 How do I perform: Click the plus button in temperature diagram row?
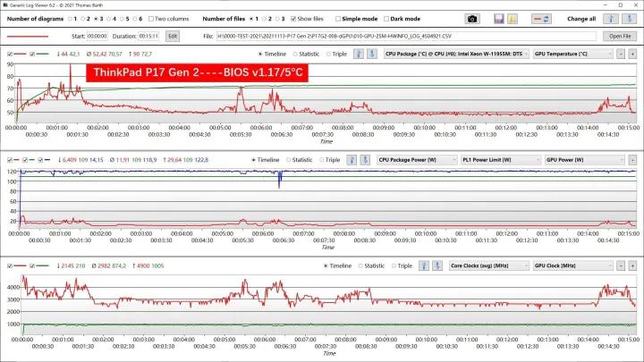point(631,55)
